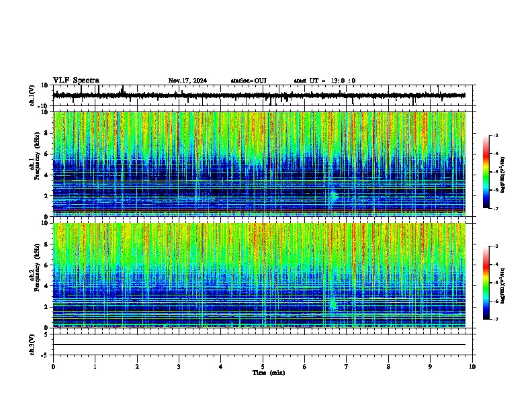532x411 pixels.
Task: Click the "9" tick on the time axis
Action: 430,367
